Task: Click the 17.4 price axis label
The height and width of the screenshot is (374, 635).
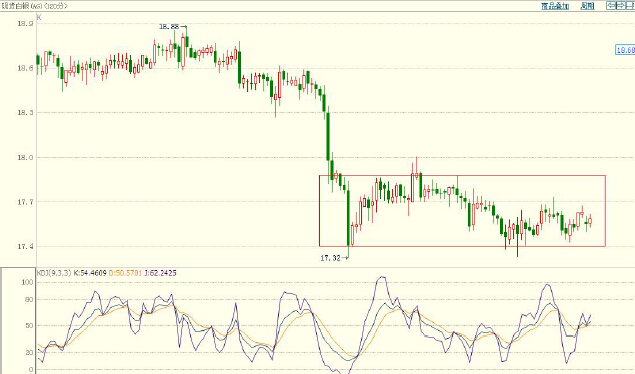Action: pos(25,246)
